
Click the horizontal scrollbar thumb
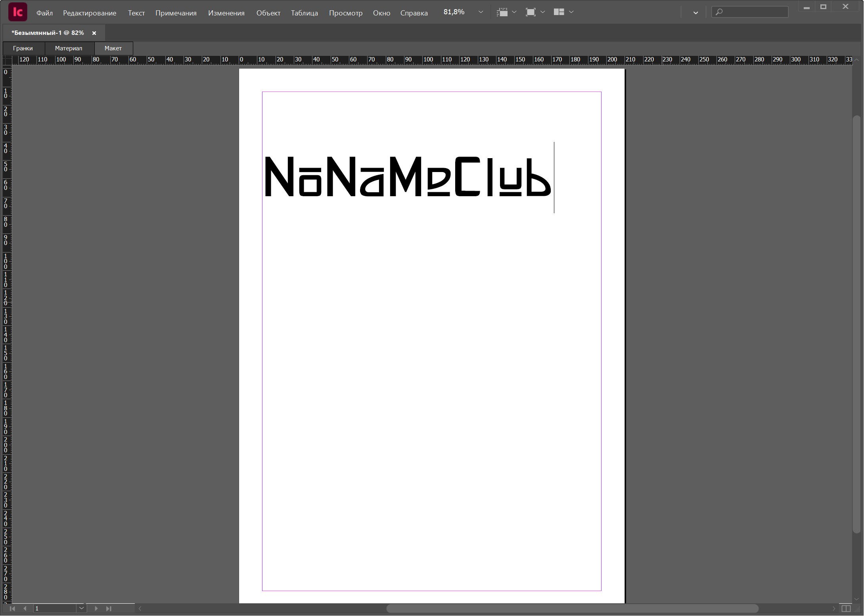tap(572, 608)
